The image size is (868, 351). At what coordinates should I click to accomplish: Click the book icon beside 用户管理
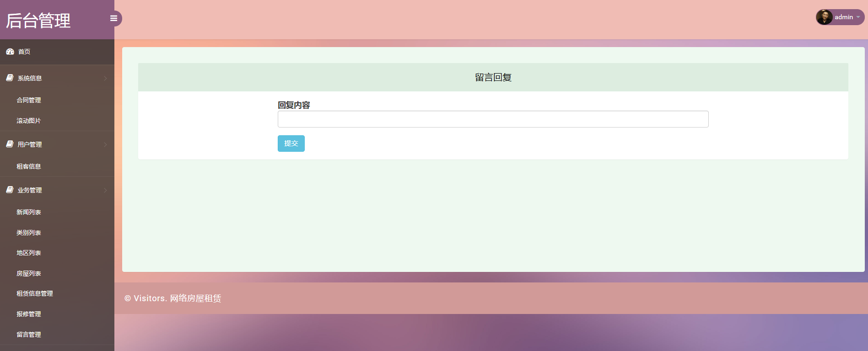point(10,144)
